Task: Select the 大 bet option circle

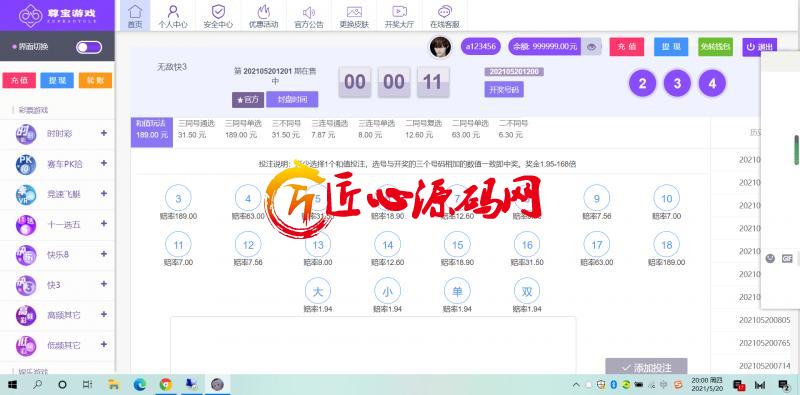Action: click(318, 292)
